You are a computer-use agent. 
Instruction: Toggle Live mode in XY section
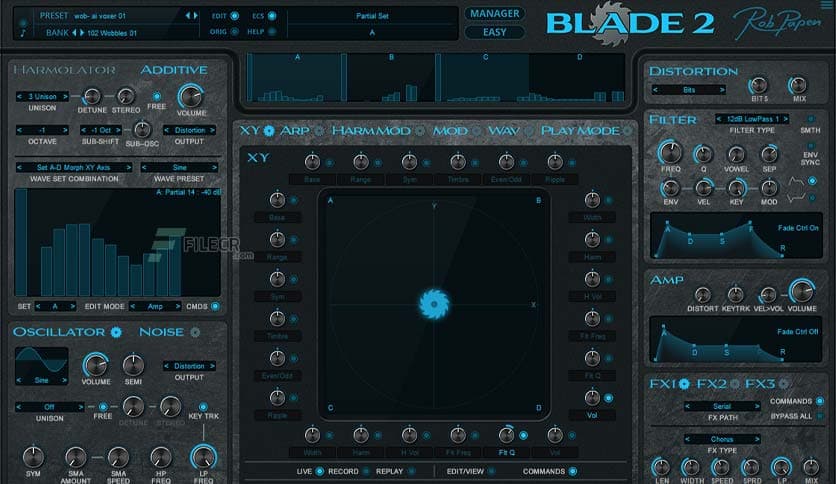point(319,471)
